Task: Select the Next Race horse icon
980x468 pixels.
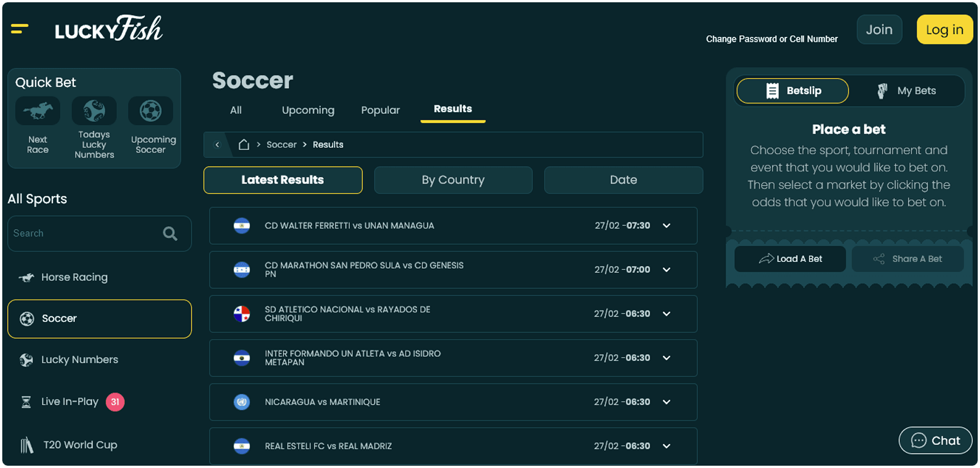Action: coord(37,111)
